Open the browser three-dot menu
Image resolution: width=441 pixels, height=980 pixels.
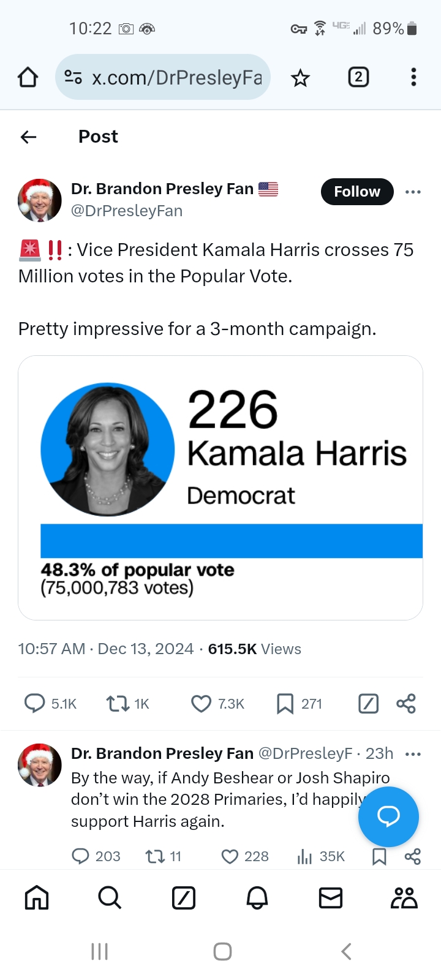[413, 77]
